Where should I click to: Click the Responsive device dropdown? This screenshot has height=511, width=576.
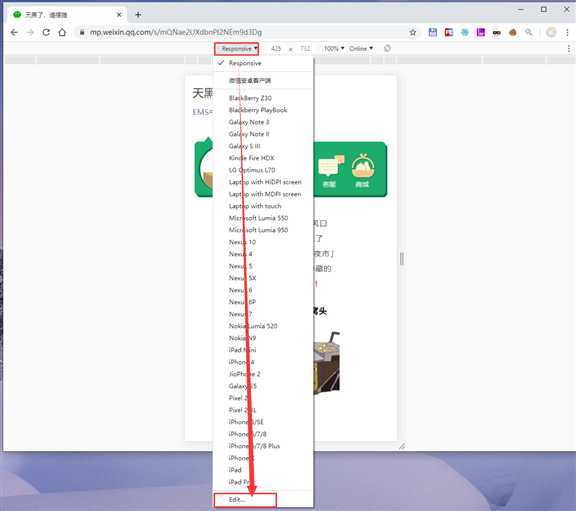[237, 48]
